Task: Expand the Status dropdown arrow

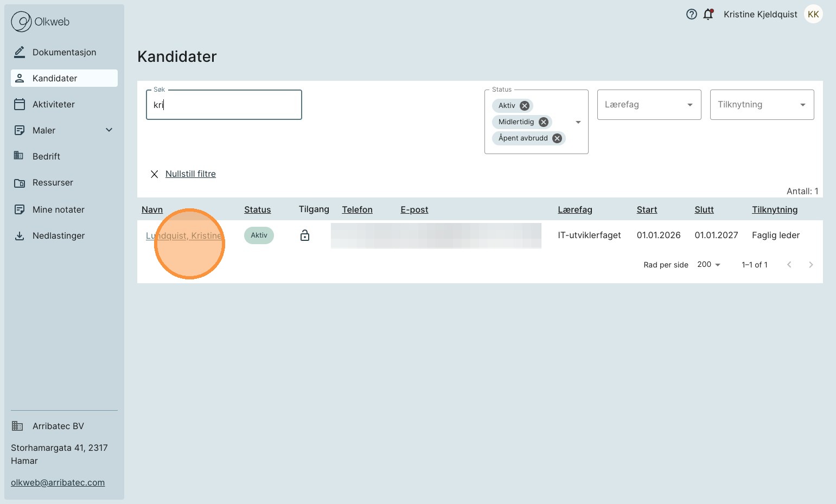Action: pos(578,122)
